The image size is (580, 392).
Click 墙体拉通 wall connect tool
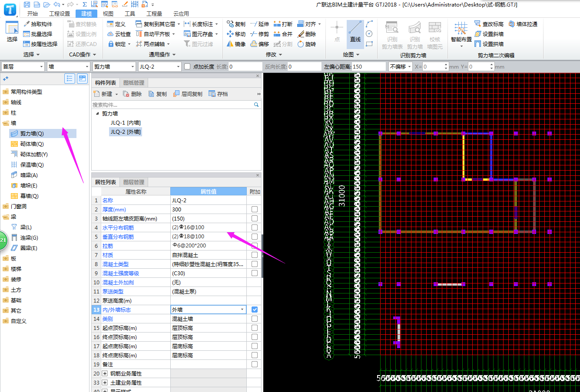point(523,24)
